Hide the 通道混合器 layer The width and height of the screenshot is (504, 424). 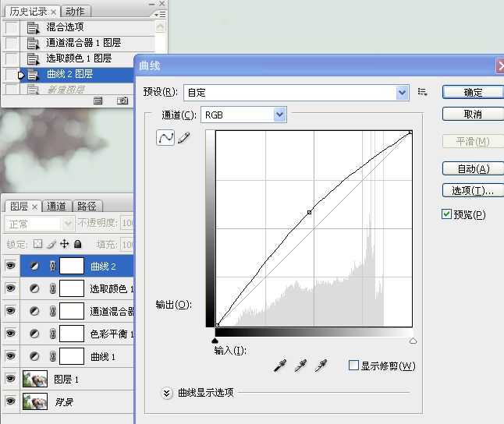(10, 311)
